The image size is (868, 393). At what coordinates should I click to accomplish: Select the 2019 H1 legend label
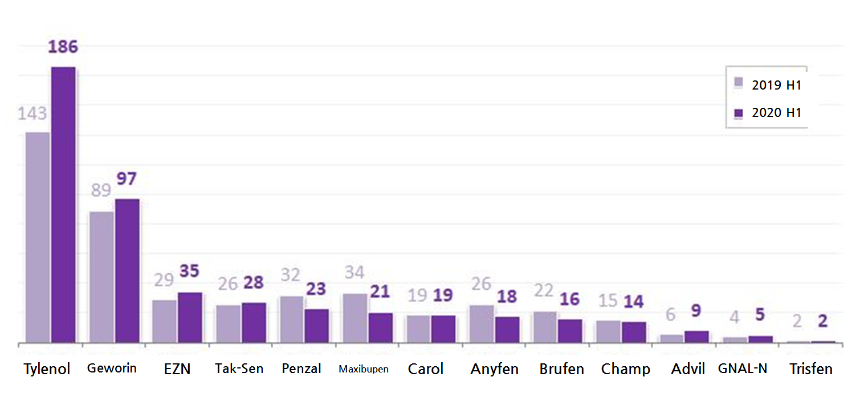(x=776, y=86)
